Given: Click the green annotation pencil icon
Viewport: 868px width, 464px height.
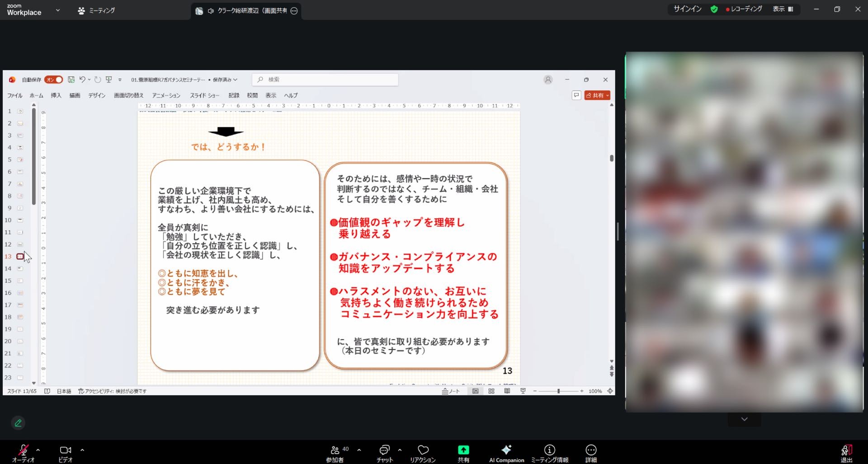Looking at the screenshot, I should coord(18,423).
